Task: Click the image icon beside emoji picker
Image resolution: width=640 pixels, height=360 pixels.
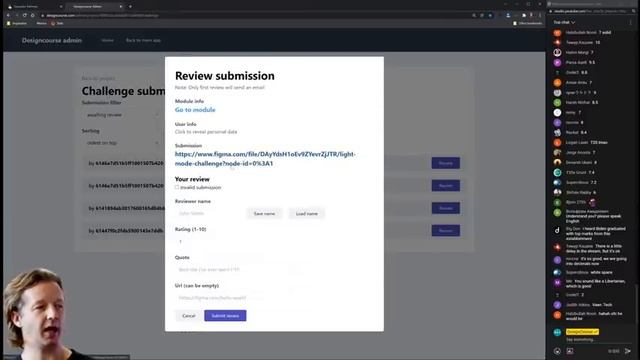Action: click(x=570, y=351)
